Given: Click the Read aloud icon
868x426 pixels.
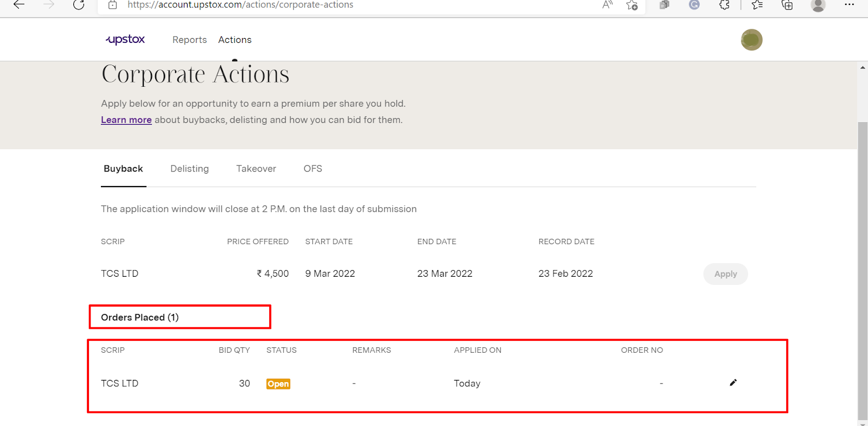Looking at the screenshot, I should [608, 5].
